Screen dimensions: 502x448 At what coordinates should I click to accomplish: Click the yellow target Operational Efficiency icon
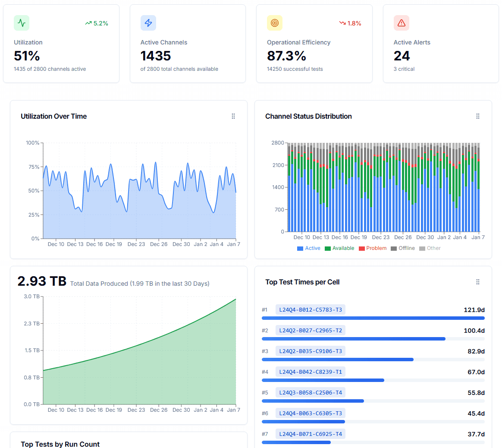(275, 23)
